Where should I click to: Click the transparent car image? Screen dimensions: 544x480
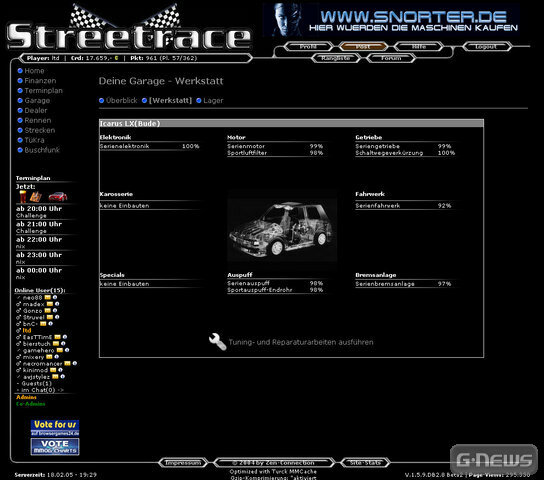coord(282,230)
